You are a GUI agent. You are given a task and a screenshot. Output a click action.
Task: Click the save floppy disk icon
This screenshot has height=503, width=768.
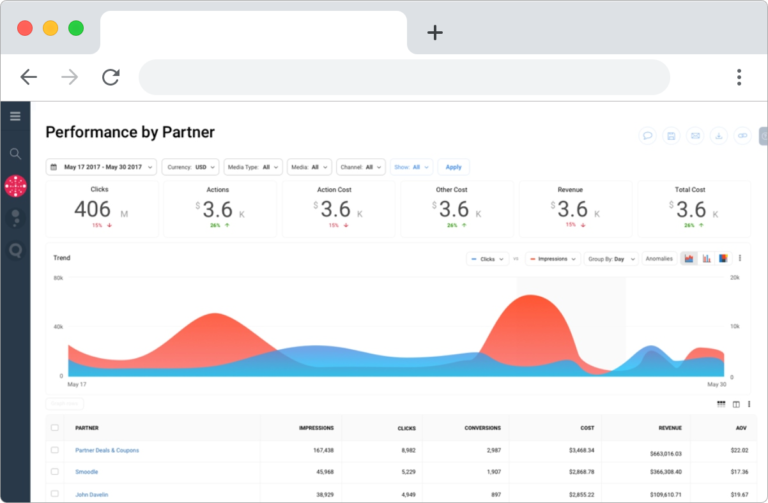671,136
